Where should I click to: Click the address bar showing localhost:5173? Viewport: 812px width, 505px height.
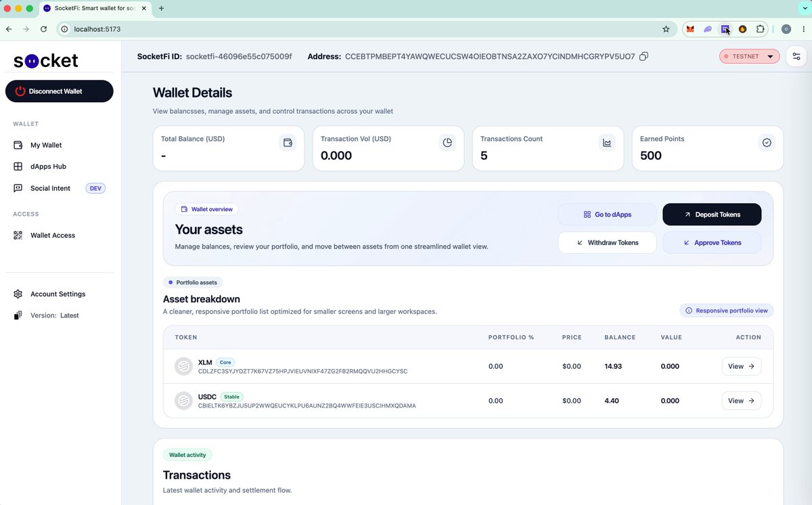(x=365, y=29)
